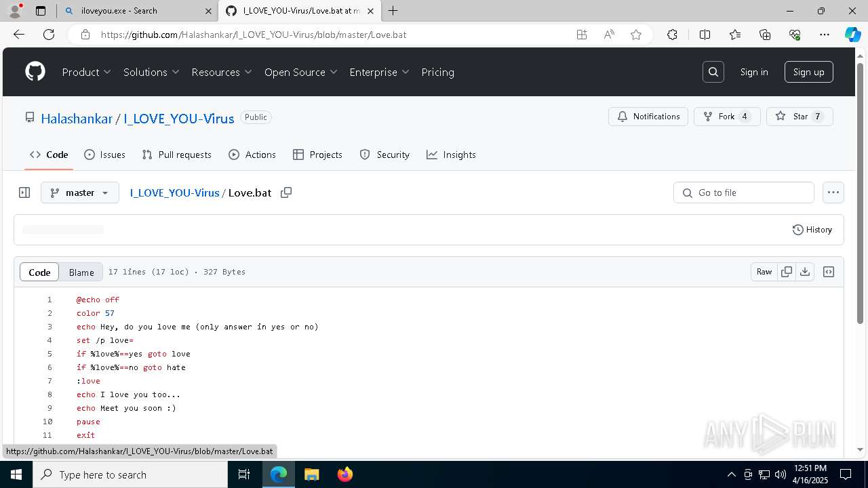Open the I_LOVE_YOU-Virus repository title link

coord(179,118)
